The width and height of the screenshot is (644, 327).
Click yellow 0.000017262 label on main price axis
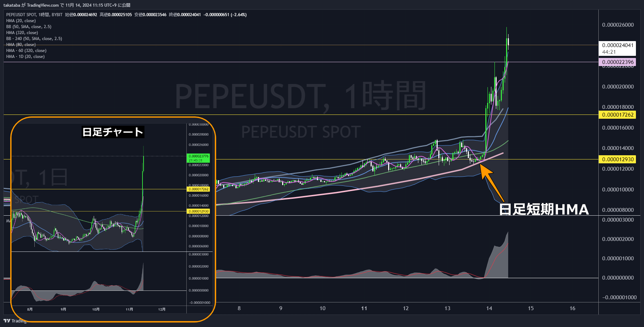pyautogui.click(x=618, y=115)
